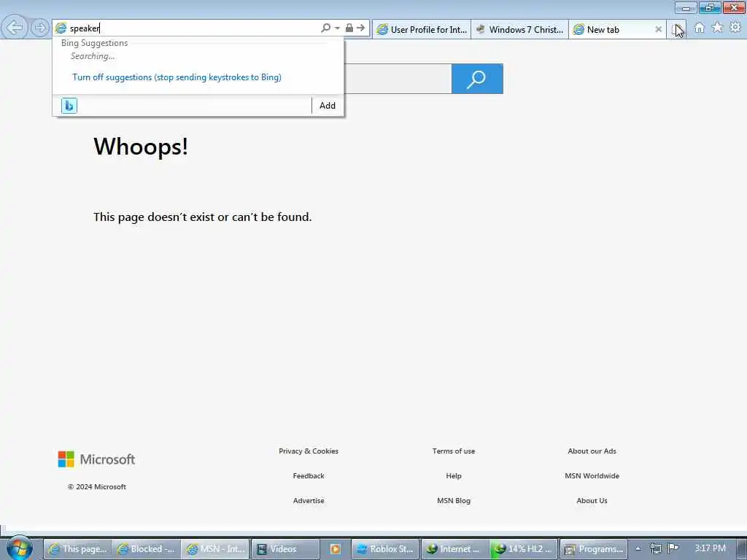747x560 pixels.
Task: Go forward with the Forward arrow
Action: coord(40,28)
